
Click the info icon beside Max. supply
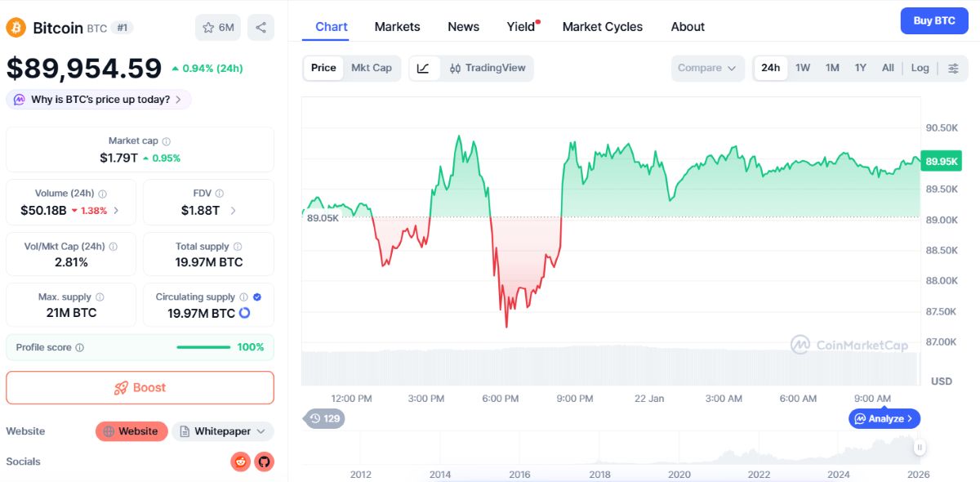point(100,297)
